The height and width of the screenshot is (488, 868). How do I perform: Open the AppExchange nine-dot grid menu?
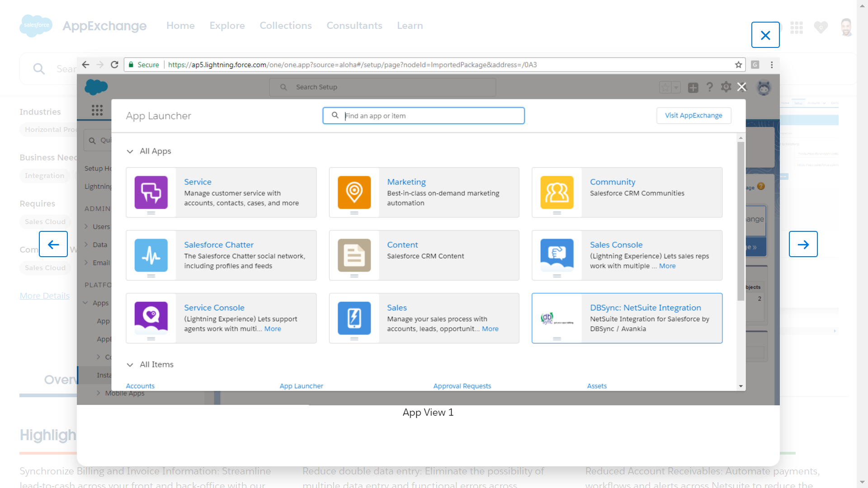[797, 28]
